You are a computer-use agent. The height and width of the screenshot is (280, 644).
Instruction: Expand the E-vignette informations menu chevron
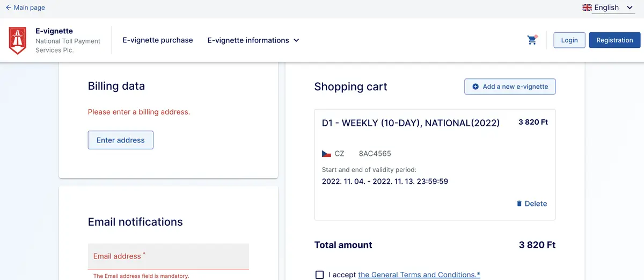(x=296, y=40)
